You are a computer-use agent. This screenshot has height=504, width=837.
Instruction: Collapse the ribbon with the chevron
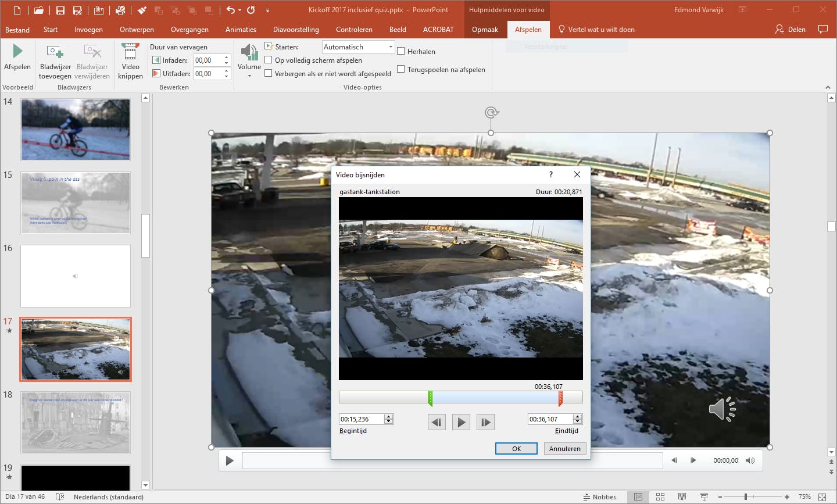828,87
